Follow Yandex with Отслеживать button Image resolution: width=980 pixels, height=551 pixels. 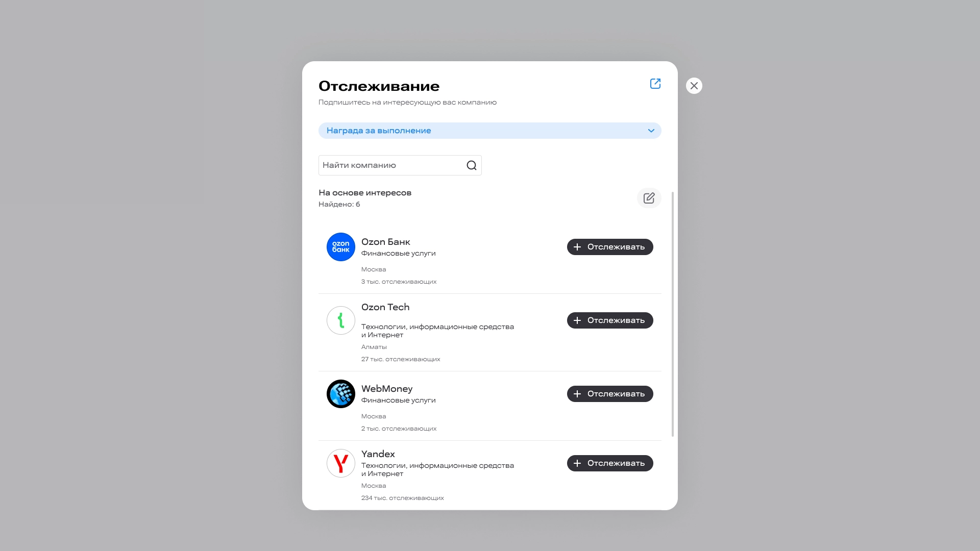click(x=610, y=463)
